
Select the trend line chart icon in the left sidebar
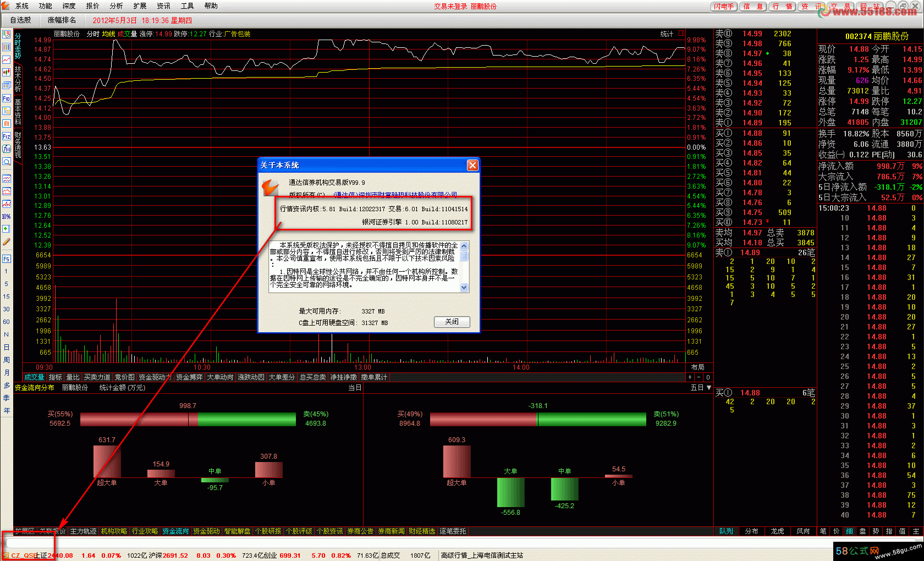pyautogui.click(x=7, y=59)
